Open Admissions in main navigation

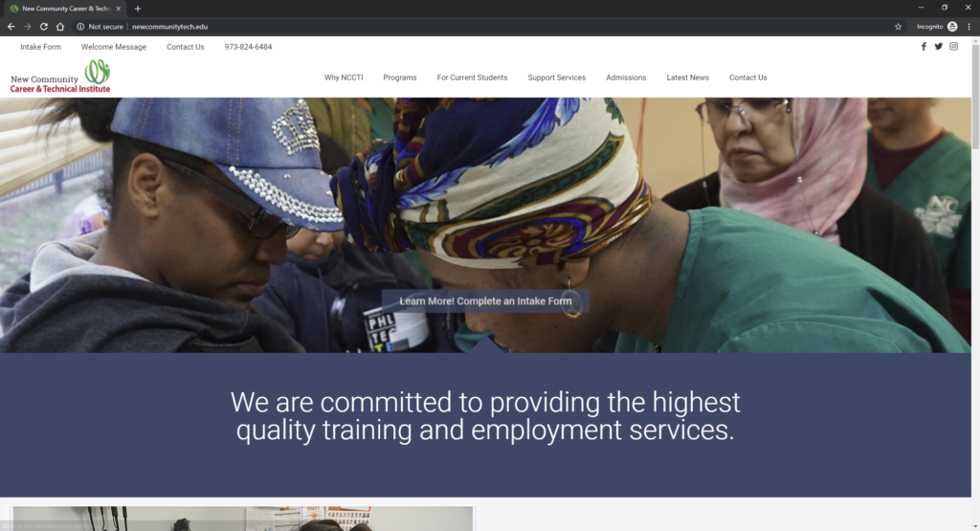[x=626, y=77]
